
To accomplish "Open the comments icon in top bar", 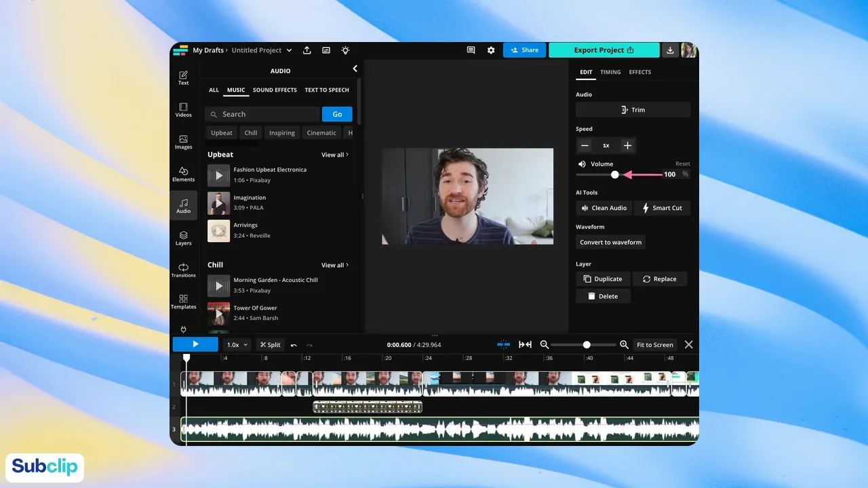I will (x=471, y=50).
